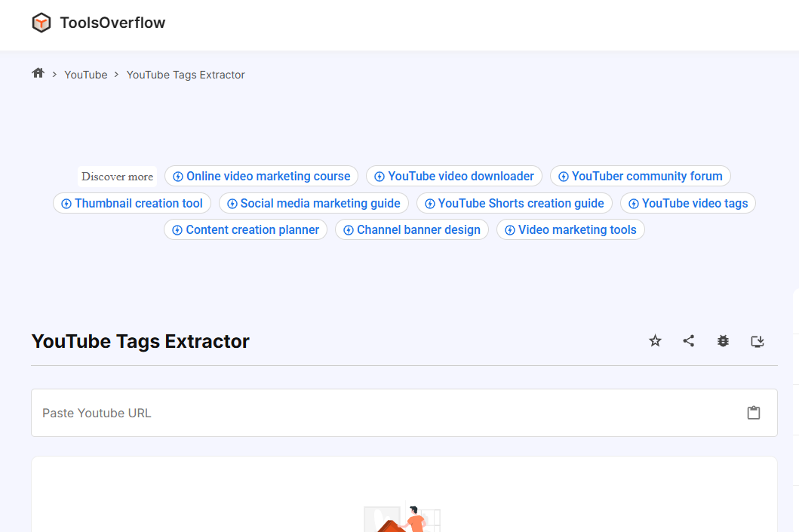Open the YouTube Shorts creation guide
Viewport: 799px width, 532px height.
(x=514, y=203)
